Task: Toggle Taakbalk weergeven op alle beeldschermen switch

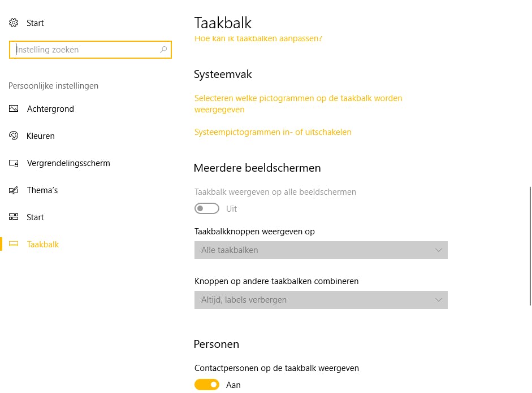Action: click(x=207, y=209)
